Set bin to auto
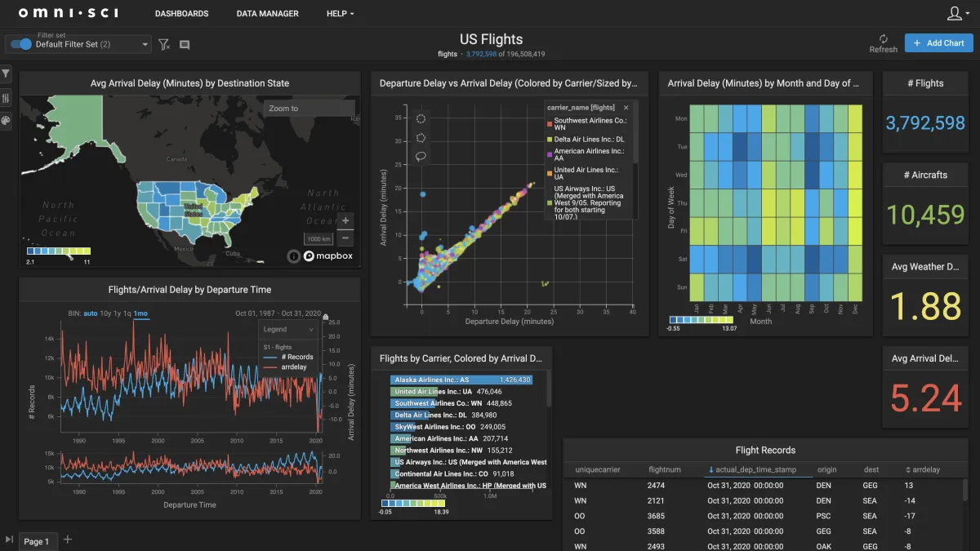 click(91, 313)
